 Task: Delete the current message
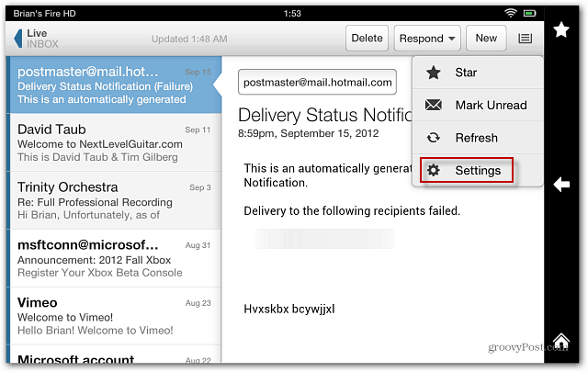pyautogui.click(x=367, y=39)
